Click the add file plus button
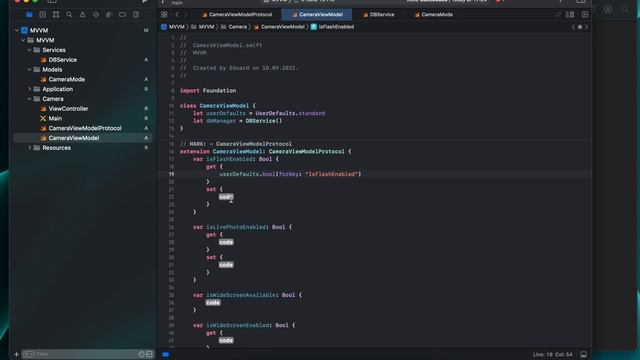This screenshot has width=640, height=360. pos(16,354)
